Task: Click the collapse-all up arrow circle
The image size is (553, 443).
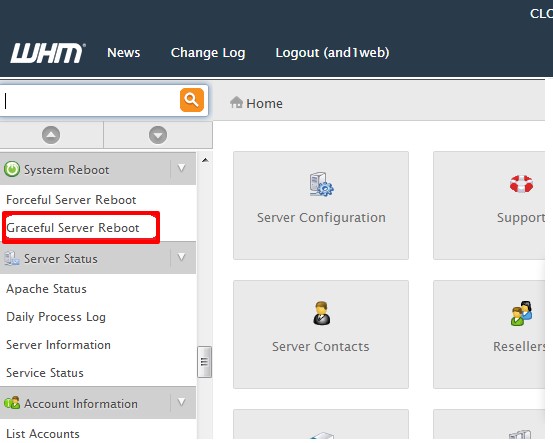Action: pyautogui.click(x=51, y=135)
